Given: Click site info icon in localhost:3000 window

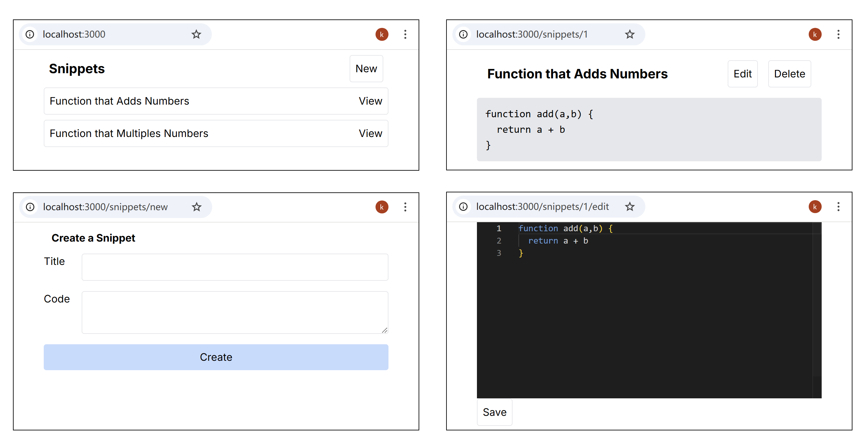Looking at the screenshot, I should (x=30, y=34).
